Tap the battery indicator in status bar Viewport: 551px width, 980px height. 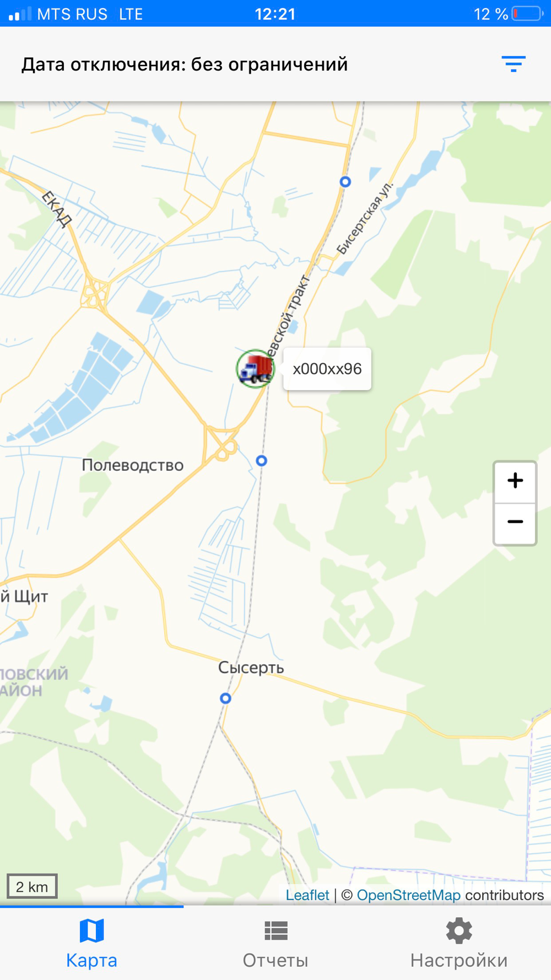pyautogui.click(x=527, y=14)
